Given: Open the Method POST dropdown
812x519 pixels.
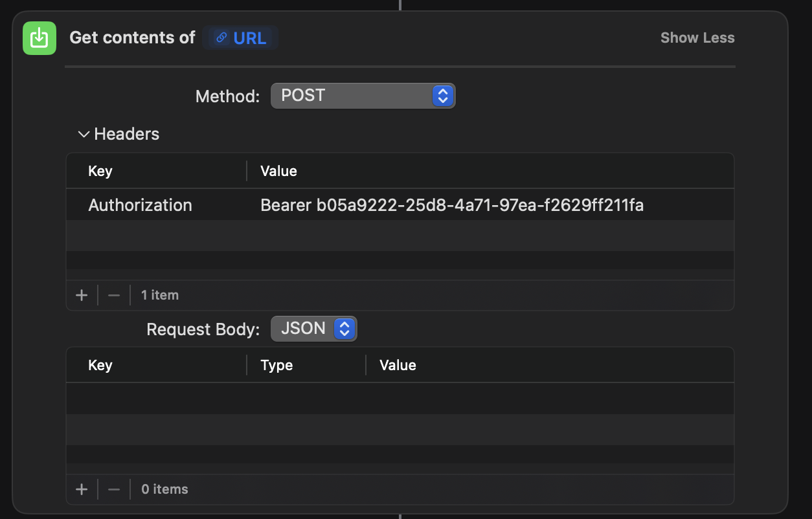Looking at the screenshot, I should (363, 96).
